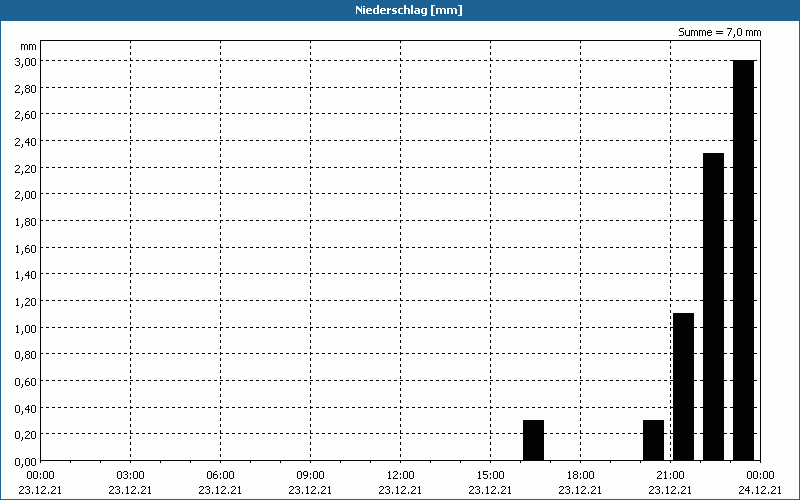Click the 12:00 time label

401,475
